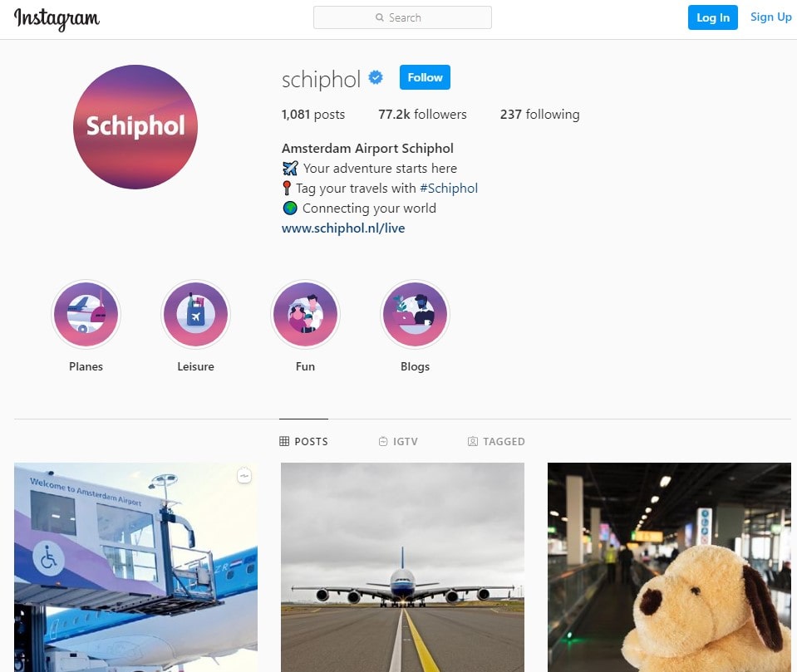Switch to the Tagged tab
The width and height of the screenshot is (797, 672).
click(x=496, y=441)
